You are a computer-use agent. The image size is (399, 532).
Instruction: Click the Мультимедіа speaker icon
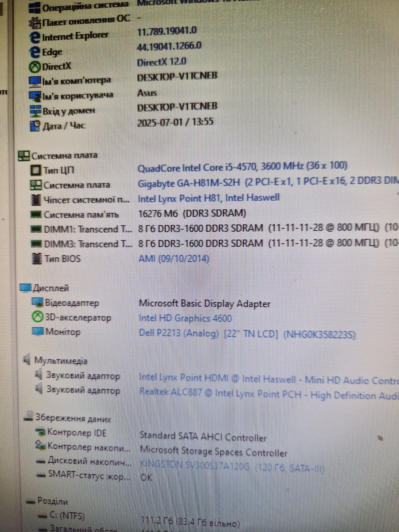coord(27,360)
